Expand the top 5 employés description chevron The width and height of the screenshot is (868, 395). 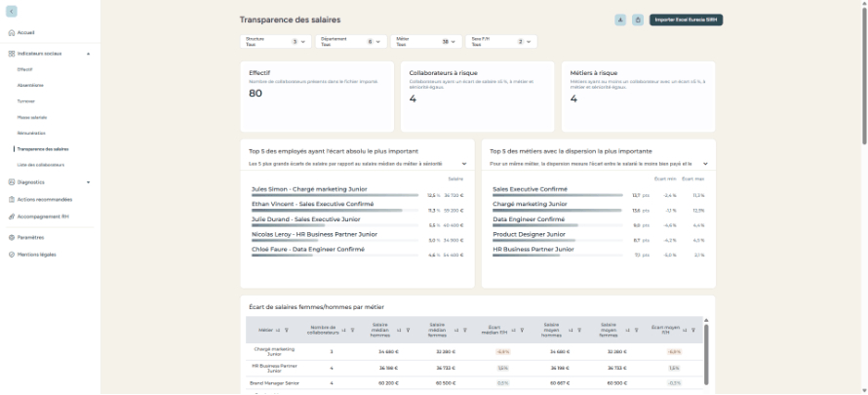point(464,164)
